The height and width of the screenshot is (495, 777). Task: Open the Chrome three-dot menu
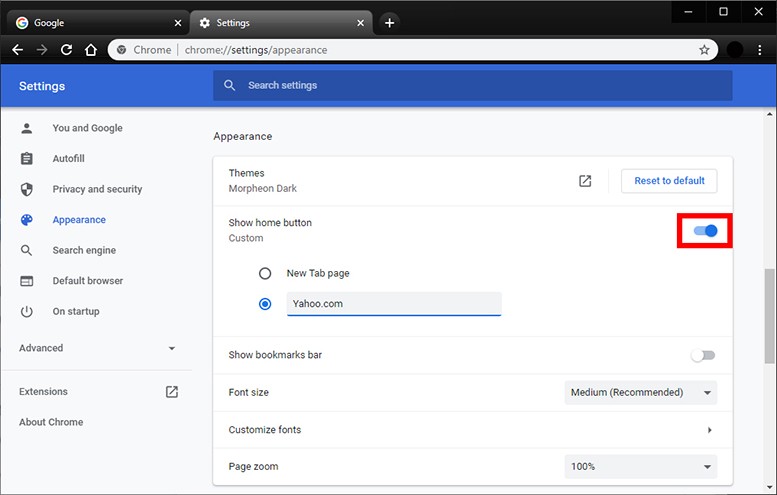point(761,49)
